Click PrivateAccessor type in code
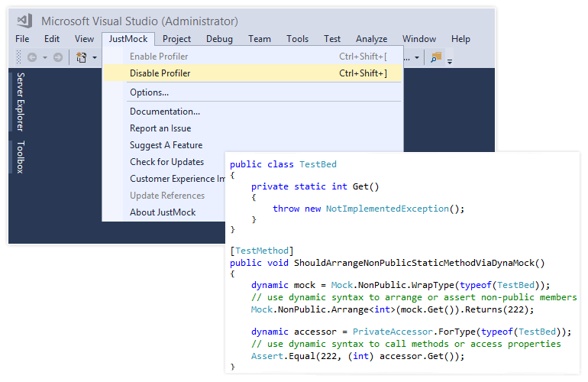 click(393, 332)
